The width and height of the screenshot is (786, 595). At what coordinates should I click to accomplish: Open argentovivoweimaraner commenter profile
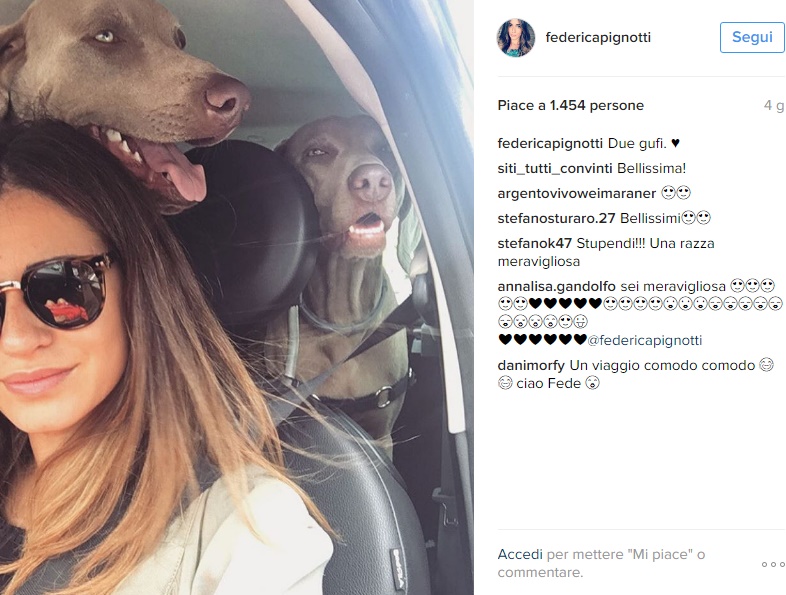click(576, 193)
